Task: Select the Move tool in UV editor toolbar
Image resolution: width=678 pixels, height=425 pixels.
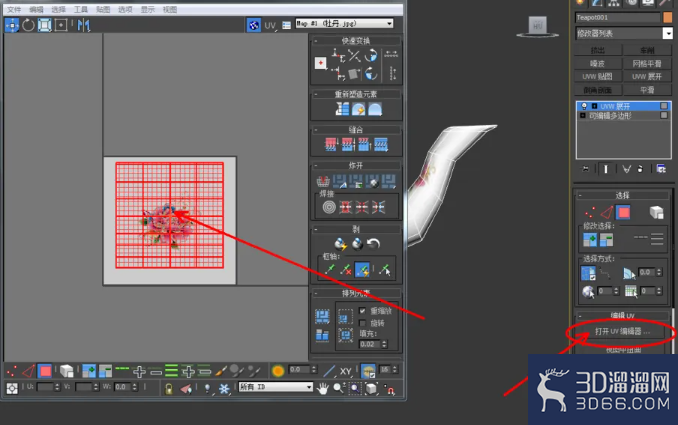Action: (12, 25)
